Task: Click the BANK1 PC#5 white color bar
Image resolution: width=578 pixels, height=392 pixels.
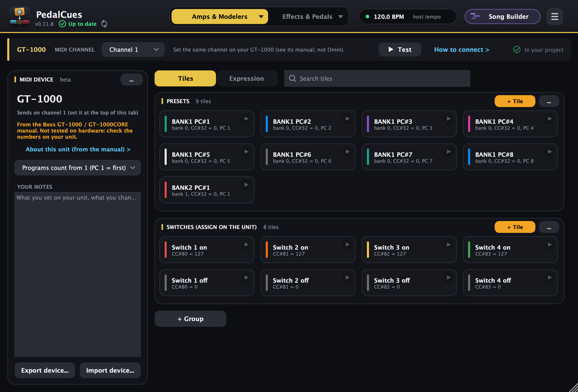Action: [166, 157]
